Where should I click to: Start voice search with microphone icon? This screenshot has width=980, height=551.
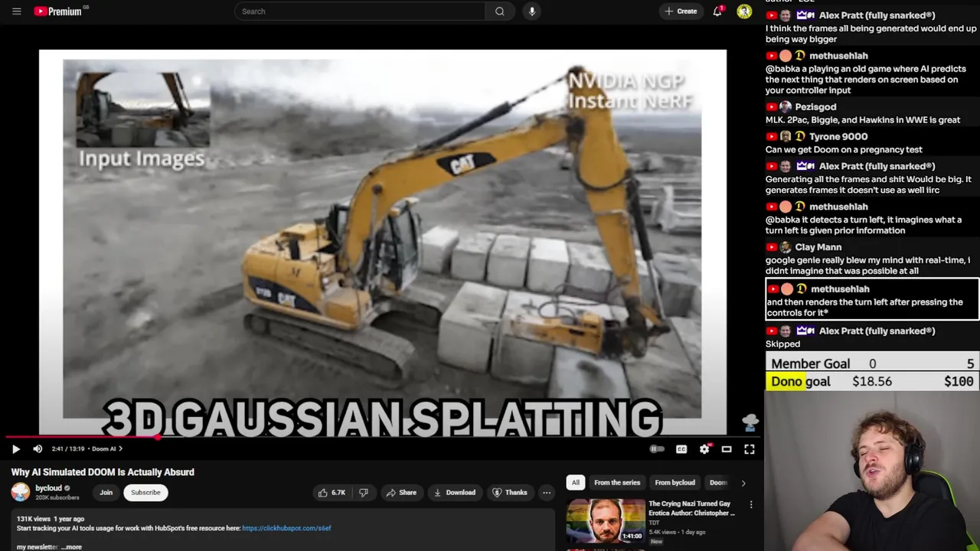pos(532,11)
